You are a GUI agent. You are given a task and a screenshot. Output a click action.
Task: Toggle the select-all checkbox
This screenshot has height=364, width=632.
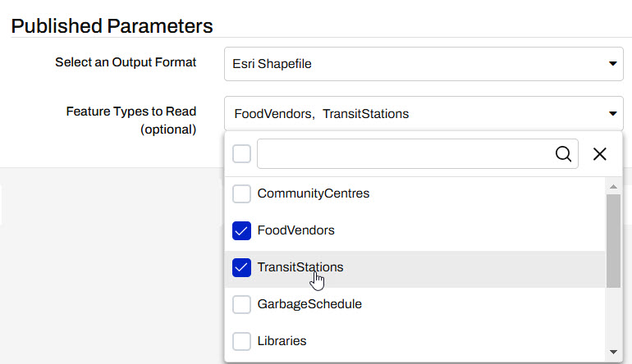pos(241,154)
